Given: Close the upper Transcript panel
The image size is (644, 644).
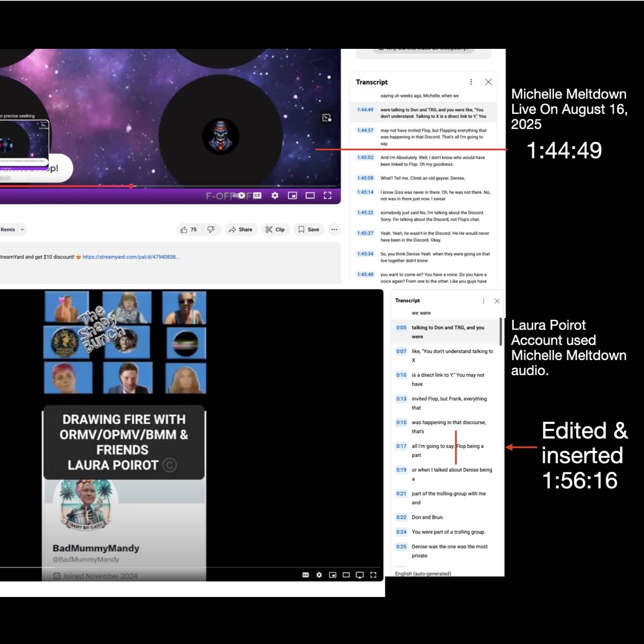Looking at the screenshot, I should click(x=488, y=82).
